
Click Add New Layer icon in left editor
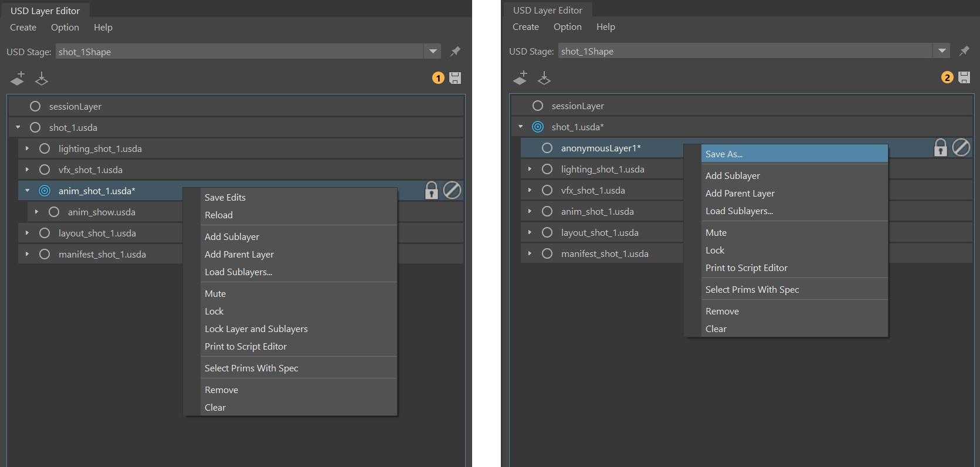coord(18,78)
